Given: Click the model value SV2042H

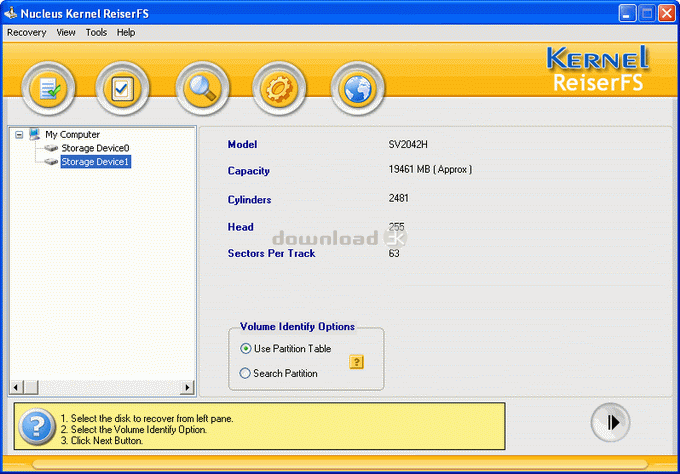Looking at the screenshot, I should coord(408,144).
